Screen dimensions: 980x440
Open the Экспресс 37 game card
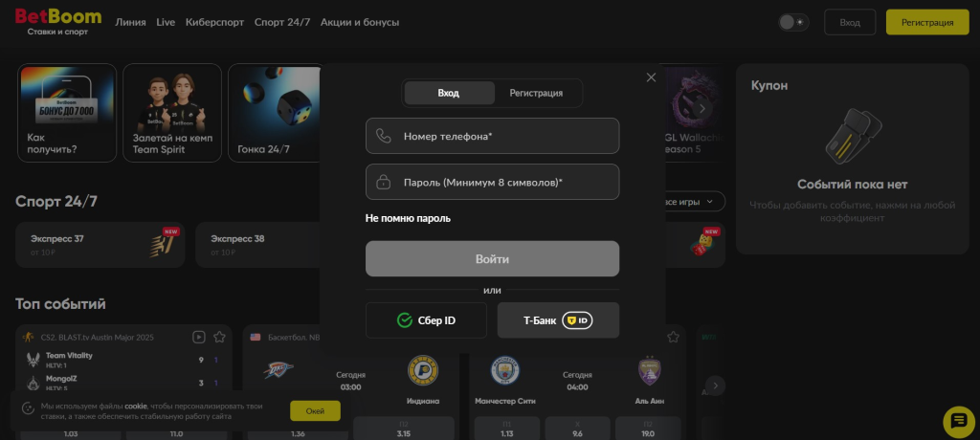pos(100,244)
